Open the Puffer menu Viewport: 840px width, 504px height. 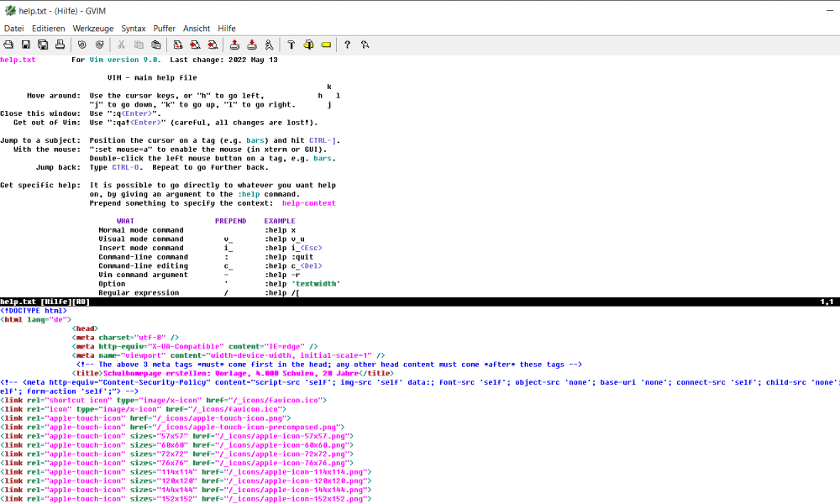pyautogui.click(x=164, y=29)
